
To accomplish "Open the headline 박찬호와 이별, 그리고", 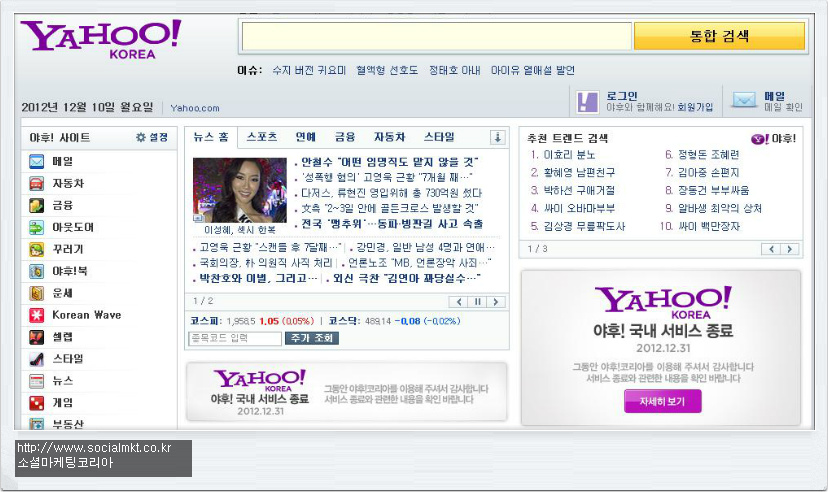I will coord(258,278).
